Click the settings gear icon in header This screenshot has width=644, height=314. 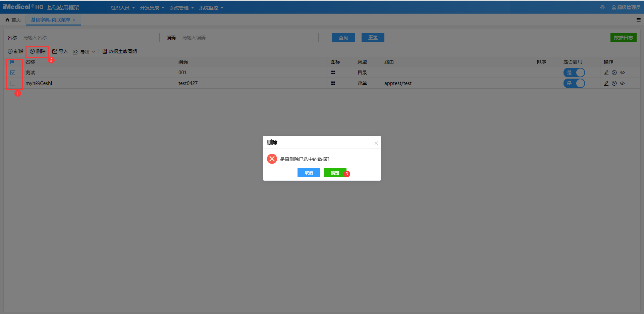point(602,7)
